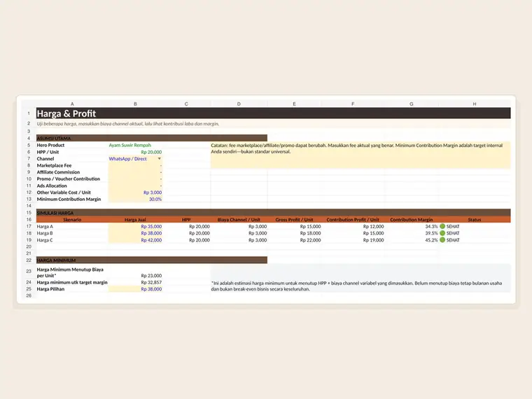Click the 'Harga A' scenario label
Viewport: 532px width, 399px height.
pyautogui.click(x=45, y=226)
